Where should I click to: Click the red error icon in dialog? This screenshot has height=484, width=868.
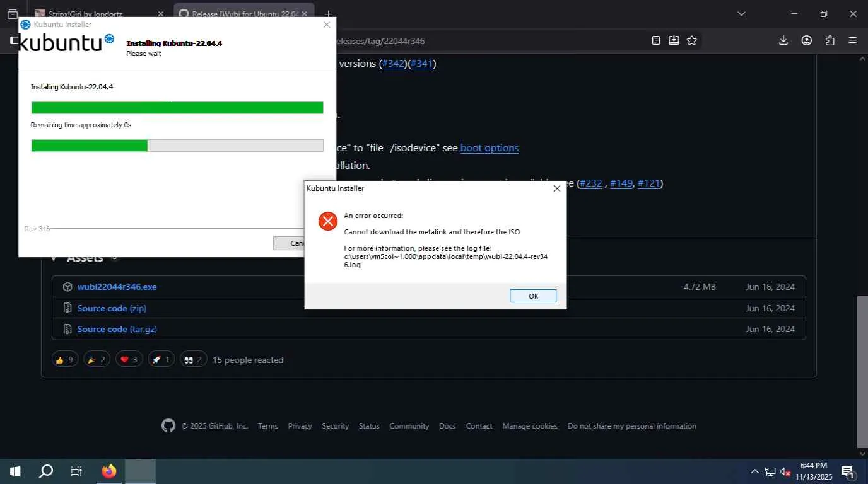click(x=328, y=221)
